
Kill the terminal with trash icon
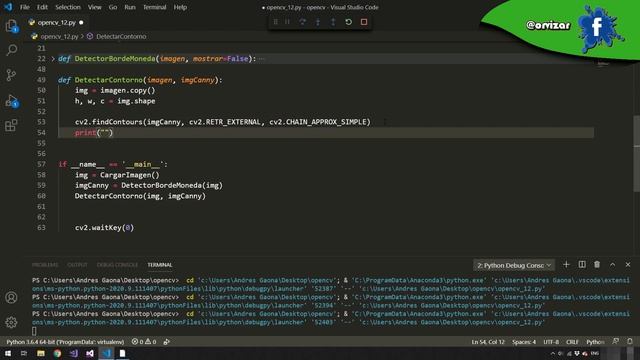[597, 264]
